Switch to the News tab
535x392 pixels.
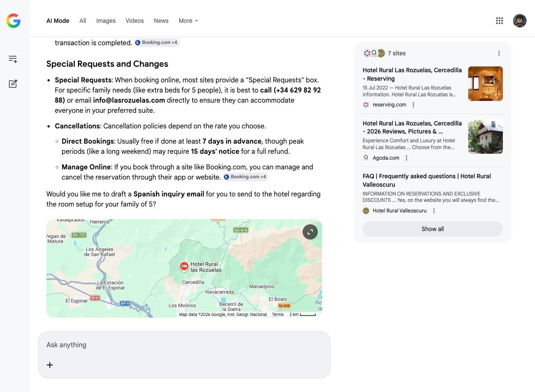pyautogui.click(x=161, y=21)
